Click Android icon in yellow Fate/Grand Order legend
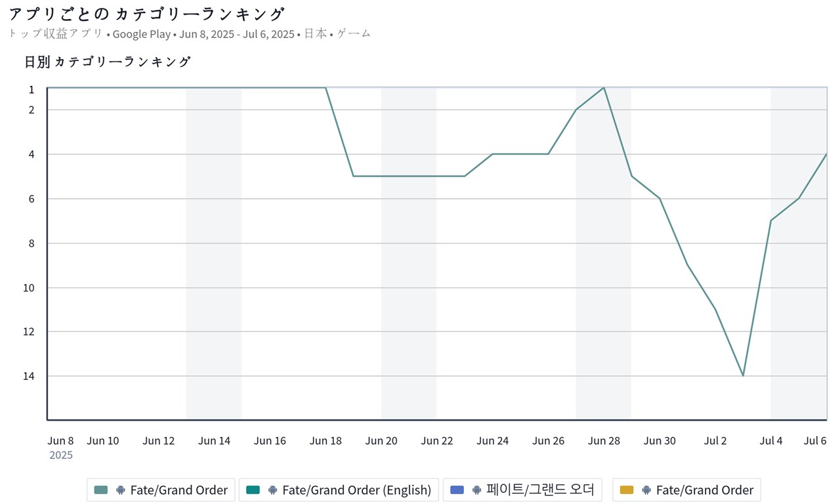The image size is (840, 504). point(646,490)
